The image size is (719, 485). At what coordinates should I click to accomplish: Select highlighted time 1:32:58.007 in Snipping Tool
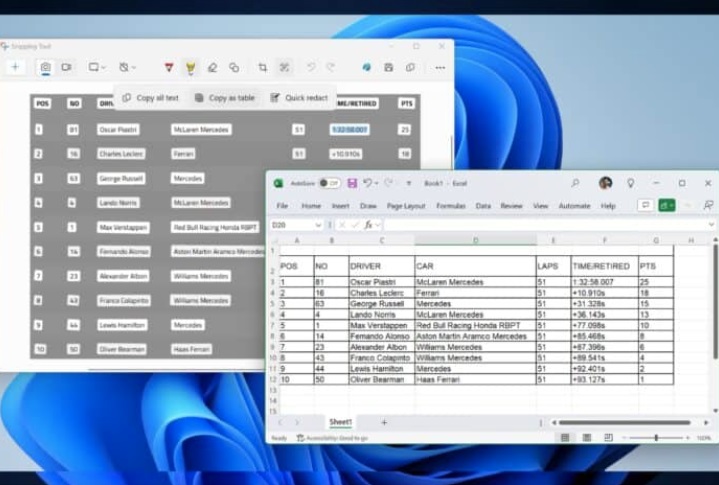349,130
